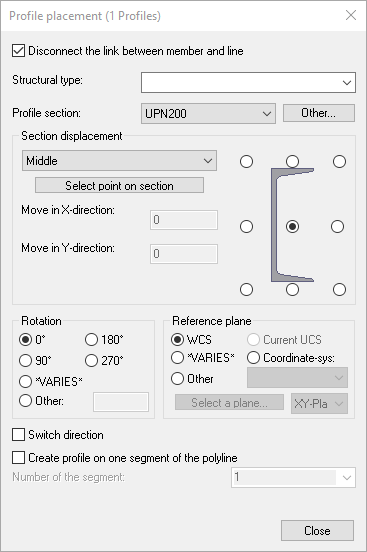Open the Middle section displacement dropdown

tap(119, 161)
